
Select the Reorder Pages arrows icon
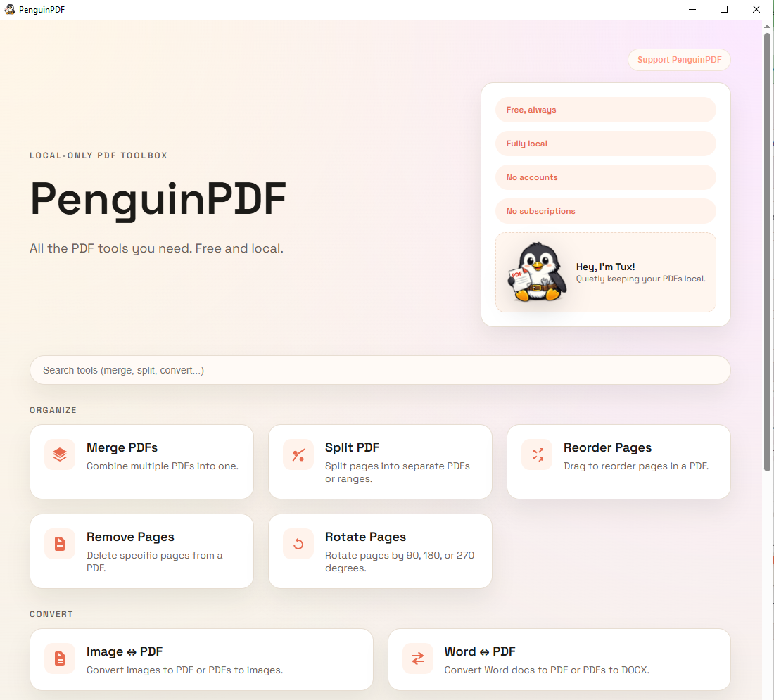[x=537, y=454]
